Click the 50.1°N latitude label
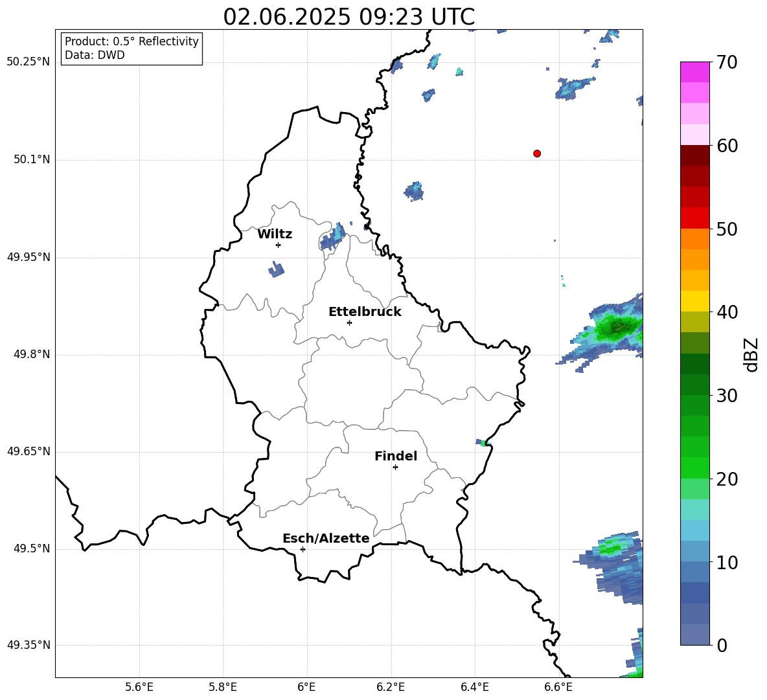Viewport: 767px width, 700px height. [32, 160]
